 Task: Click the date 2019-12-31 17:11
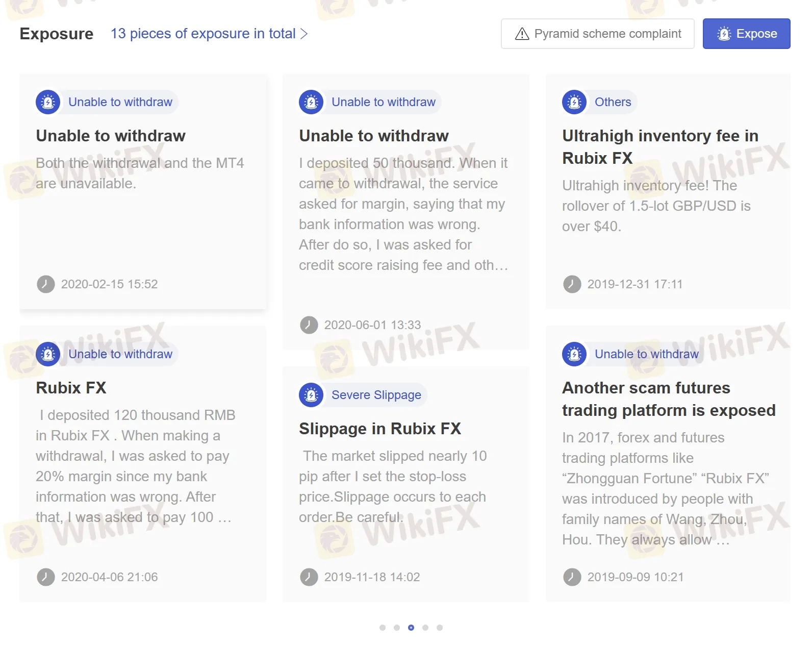click(x=635, y=284)
